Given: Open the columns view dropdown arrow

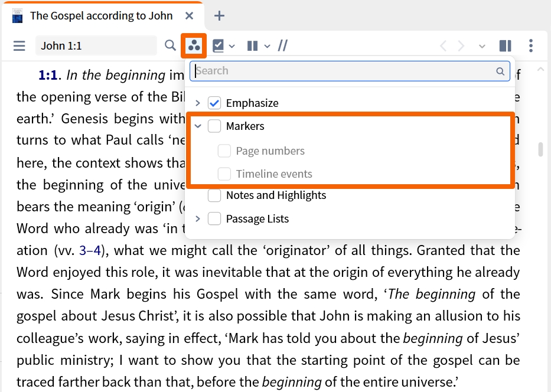Looking at the screenshot, I should pyautogui.click(x=267, y=46).
